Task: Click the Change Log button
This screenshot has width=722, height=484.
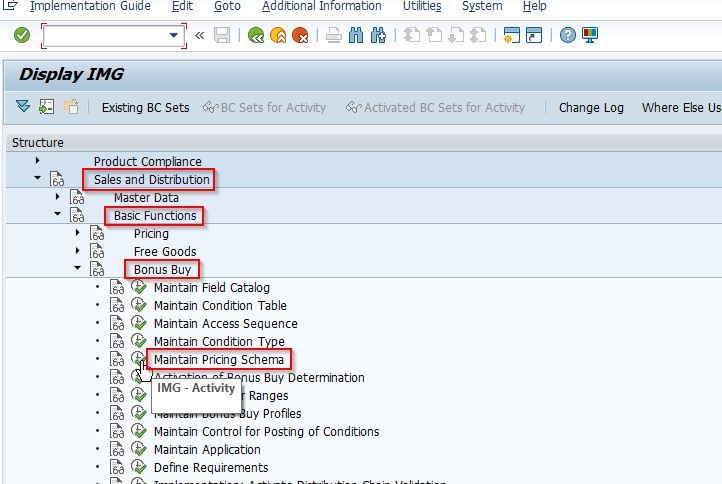Action: pos(591,107)
